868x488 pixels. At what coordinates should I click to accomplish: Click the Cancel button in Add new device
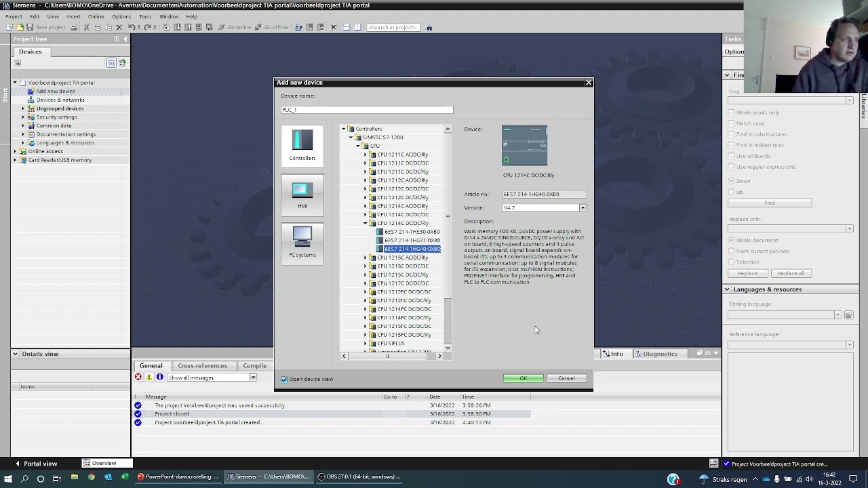566,378
